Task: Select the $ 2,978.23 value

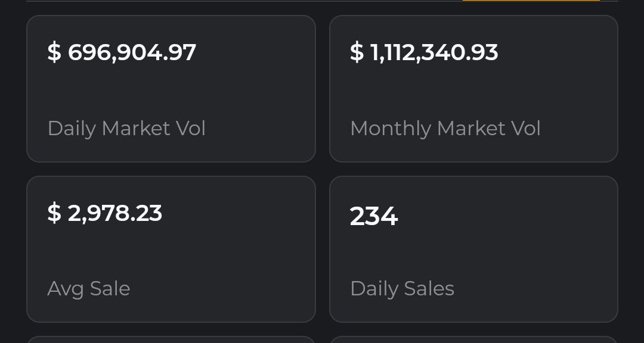Action: pyautogui.click(x=105, y=213)
